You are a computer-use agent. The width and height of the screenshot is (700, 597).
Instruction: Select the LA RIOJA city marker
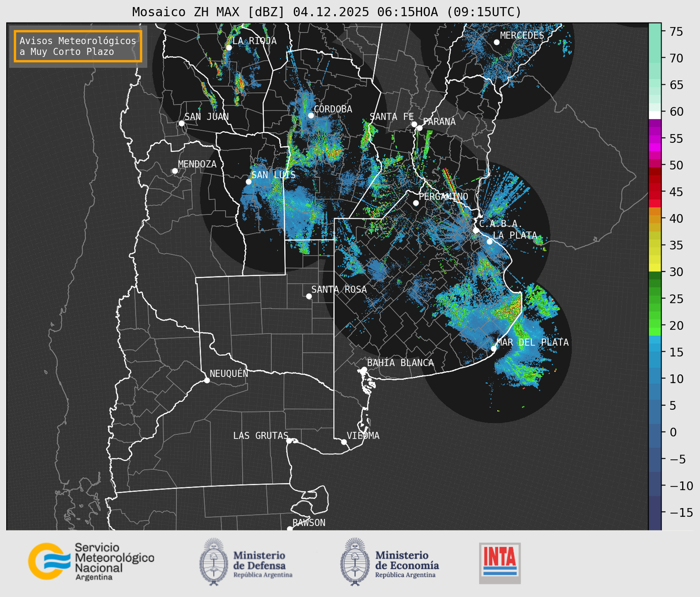[229, 47]
